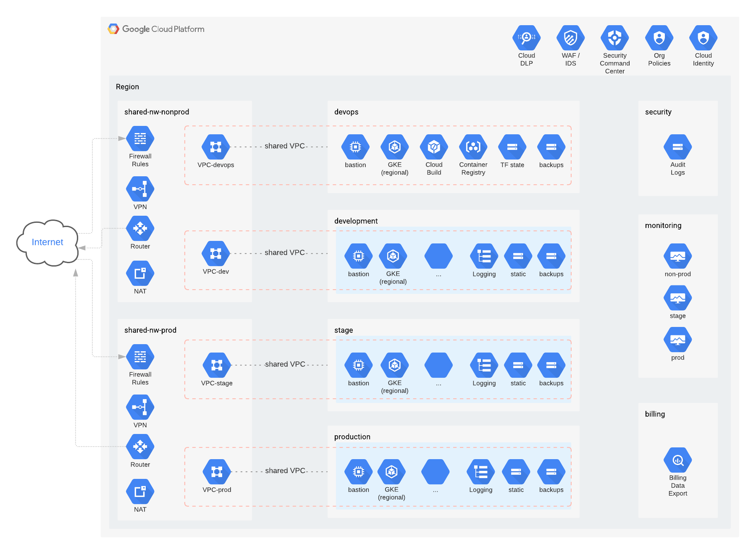The height and width of the screenshot is (554, 756).
Task: Select the Logging icon in production
Action: click(480, 472)
